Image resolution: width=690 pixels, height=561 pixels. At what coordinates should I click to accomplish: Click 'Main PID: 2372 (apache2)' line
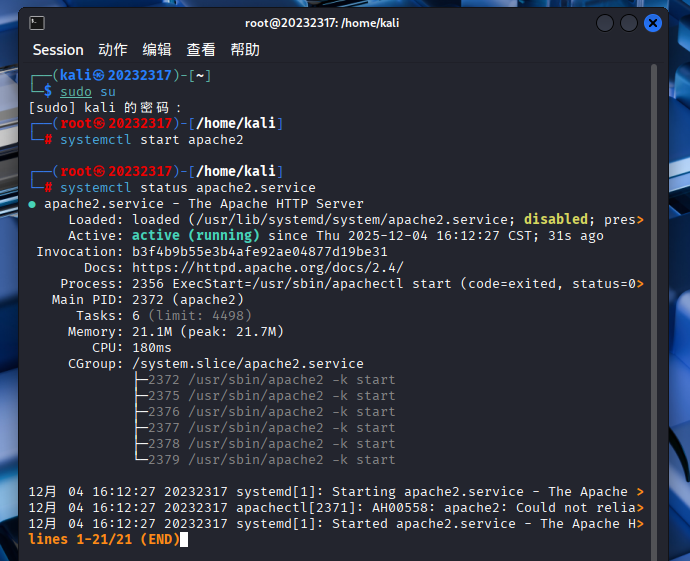(x=147, y=300)
